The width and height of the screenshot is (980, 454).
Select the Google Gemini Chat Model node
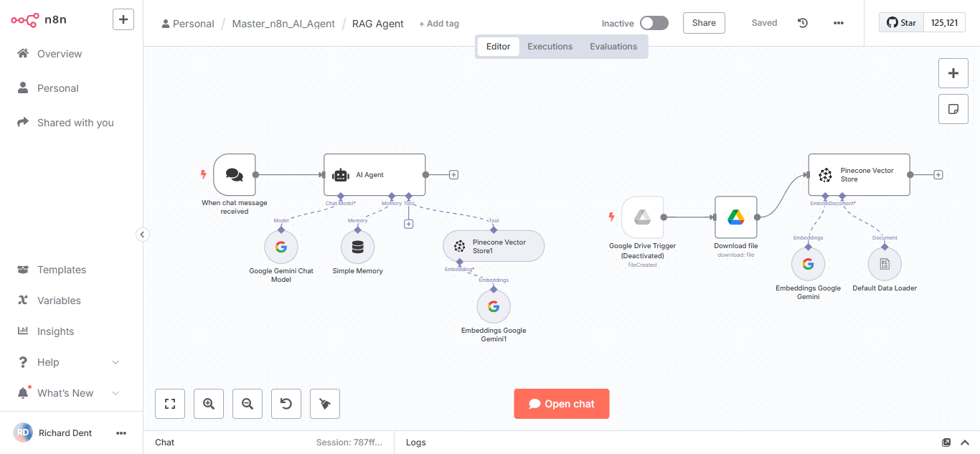pyautogui.click(x=281, y=247)
